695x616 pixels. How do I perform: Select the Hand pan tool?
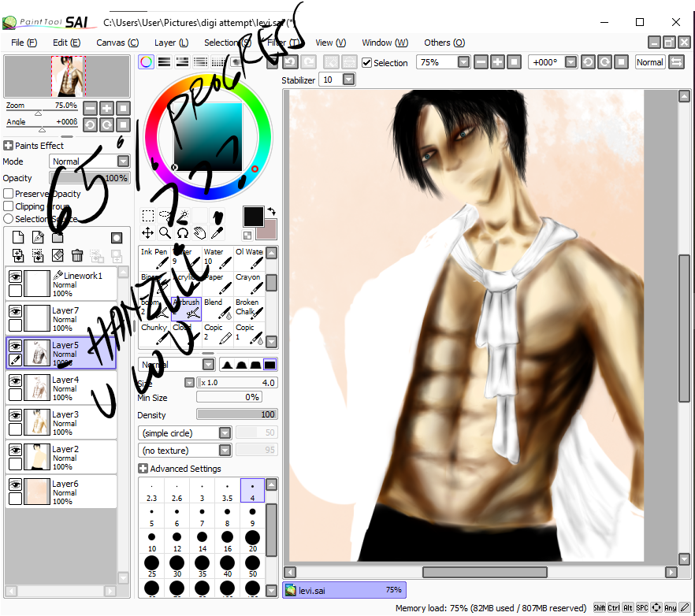[199, 232]
